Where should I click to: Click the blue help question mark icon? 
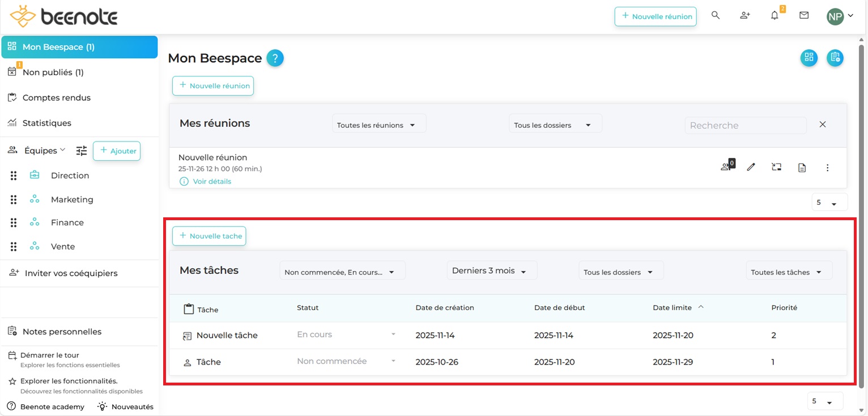tap(275, 58)
